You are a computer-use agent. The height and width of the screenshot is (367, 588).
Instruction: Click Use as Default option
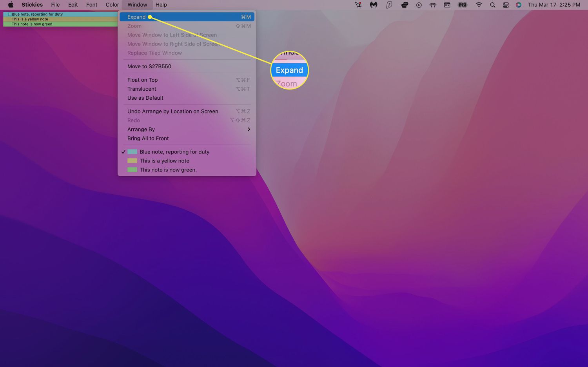145,98
